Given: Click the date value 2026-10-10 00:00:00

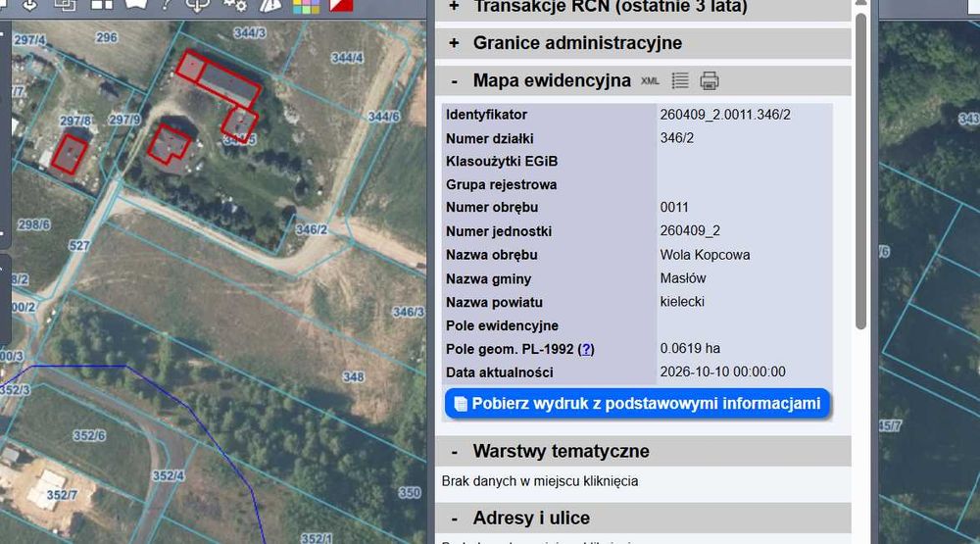Looking at the screenshot, I should coord(722,371).
